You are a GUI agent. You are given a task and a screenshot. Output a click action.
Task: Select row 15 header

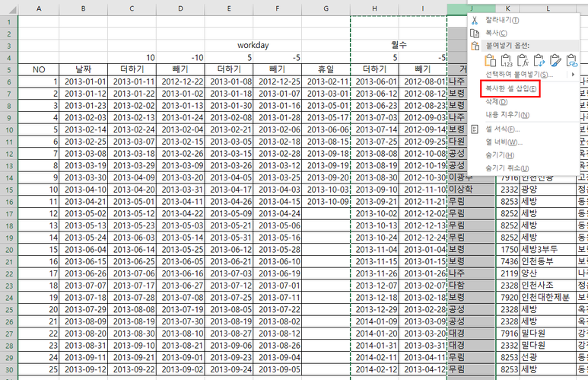[9, 190]
